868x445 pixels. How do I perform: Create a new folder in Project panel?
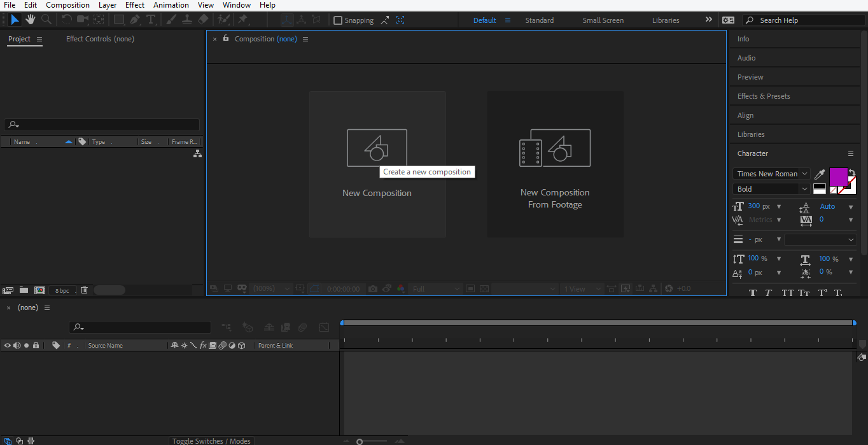click(x=24, y=290)
